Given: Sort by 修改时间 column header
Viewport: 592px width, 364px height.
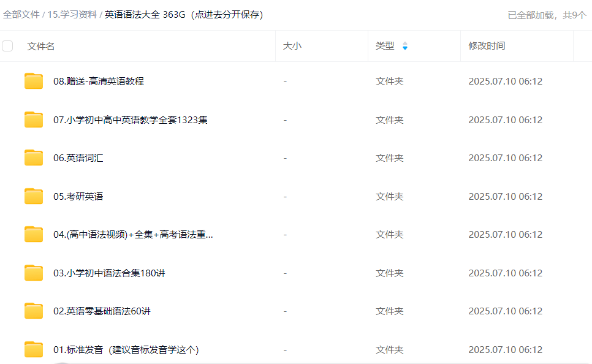Looking at the screenshot, I should (x=487, y=46).
